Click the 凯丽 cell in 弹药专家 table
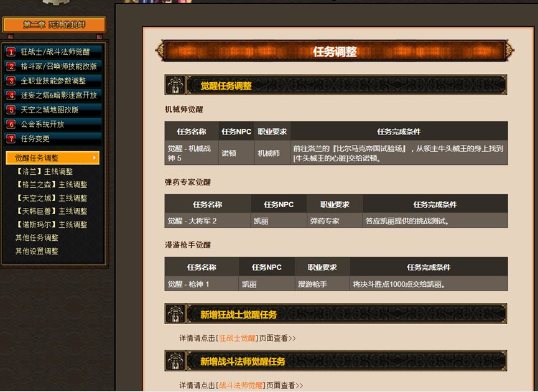 279,221
